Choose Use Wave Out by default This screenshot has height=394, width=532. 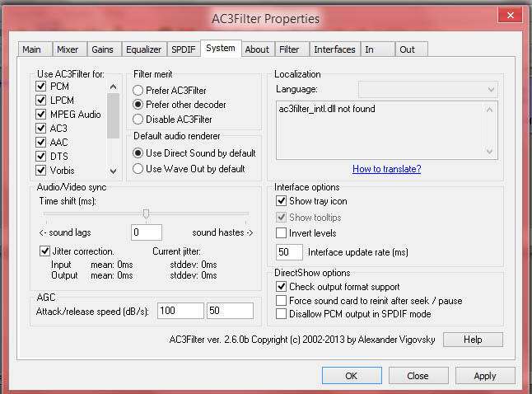coord(138,169)
